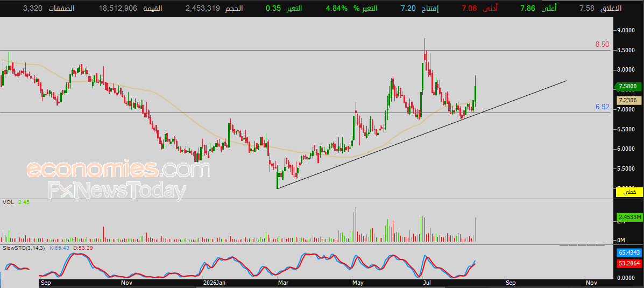
Task: Click the May marker on time axis
Action: click(x=357, y=283)
